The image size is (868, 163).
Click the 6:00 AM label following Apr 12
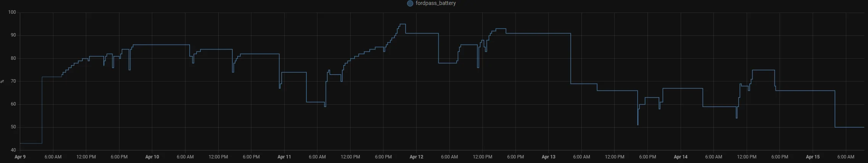tap(449, 157)
